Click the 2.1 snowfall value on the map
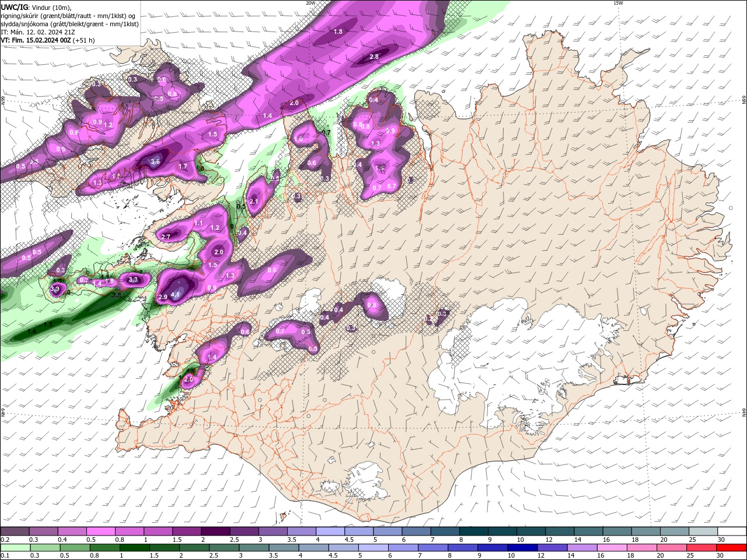This screenshot has height=560, width=747. point(254,201)
